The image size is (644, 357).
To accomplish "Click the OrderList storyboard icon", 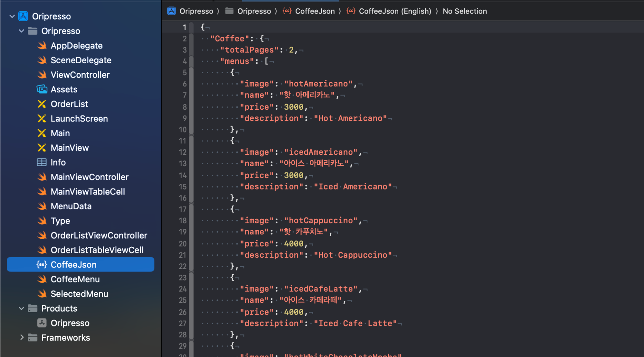I will tap(42, 104).
